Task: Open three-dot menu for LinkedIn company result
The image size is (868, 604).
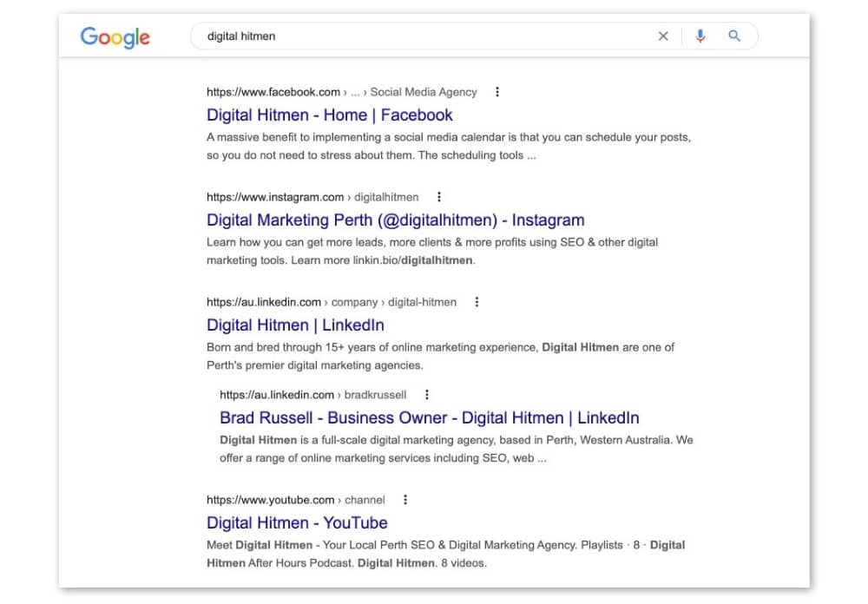Action: click(x=477, y=302)
